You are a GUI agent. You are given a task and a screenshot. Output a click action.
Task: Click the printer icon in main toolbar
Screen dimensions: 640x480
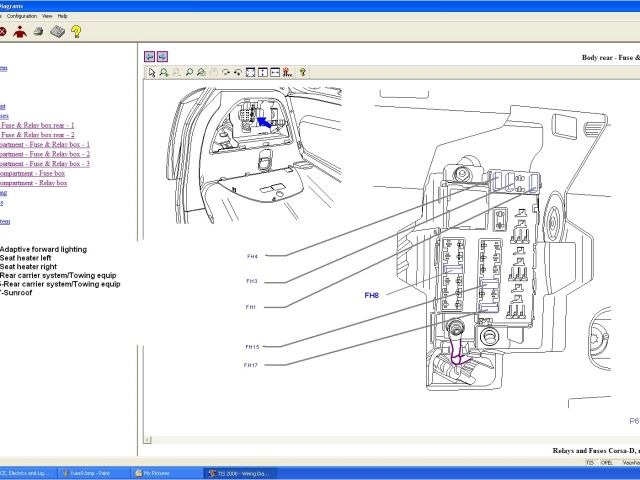click(x=38, y=32)
